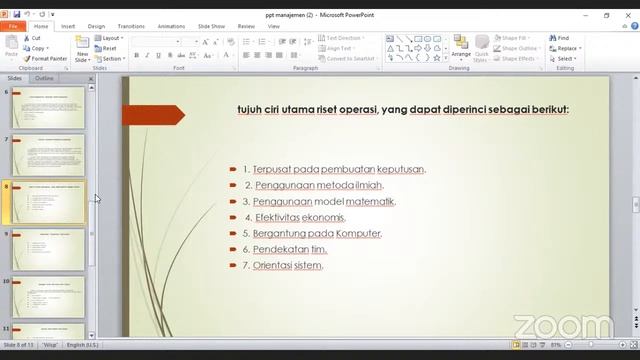The height and width of the screenshot is (360, 640).
Task: Switch to the Transitions ribbon tab
Action: (x=131, y=26)
